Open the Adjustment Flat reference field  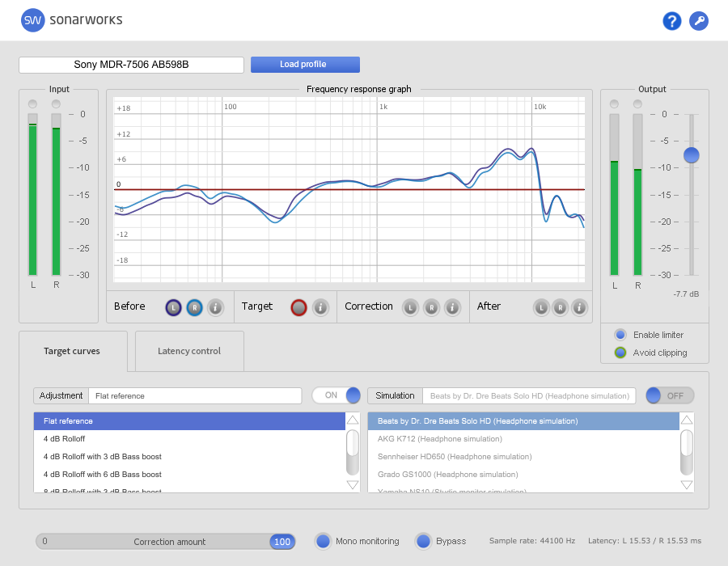[x=195, y=395]
